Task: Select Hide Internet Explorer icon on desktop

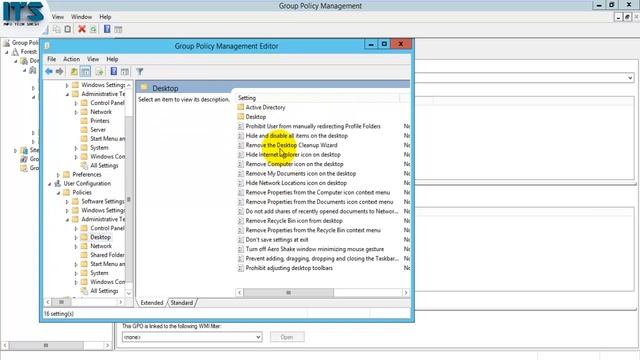Action: coord(293,154)
